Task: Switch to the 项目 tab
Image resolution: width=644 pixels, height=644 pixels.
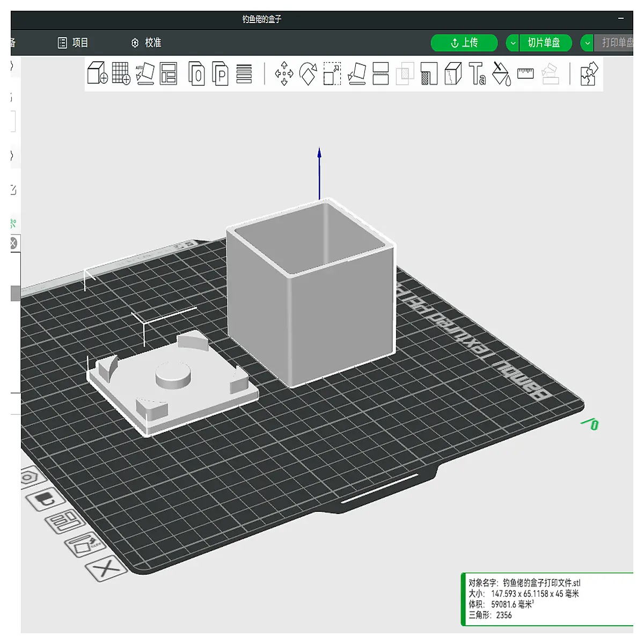Action: 73,43
